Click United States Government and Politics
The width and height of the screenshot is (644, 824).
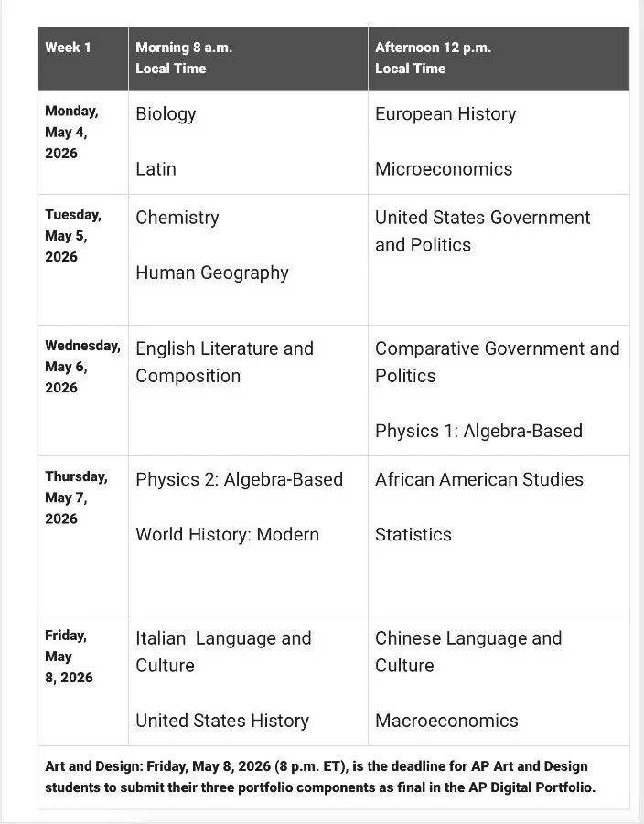pos(482,231)
